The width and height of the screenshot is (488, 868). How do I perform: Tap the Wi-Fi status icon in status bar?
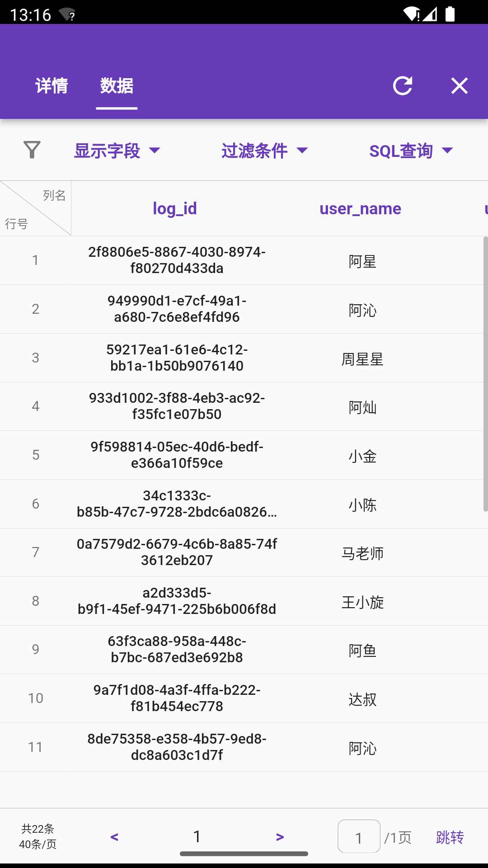(x=411, y=14)
